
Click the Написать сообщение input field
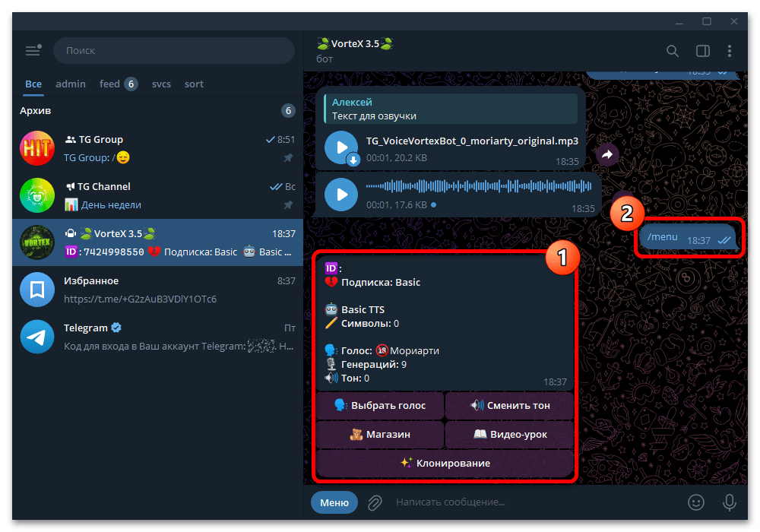536,502
